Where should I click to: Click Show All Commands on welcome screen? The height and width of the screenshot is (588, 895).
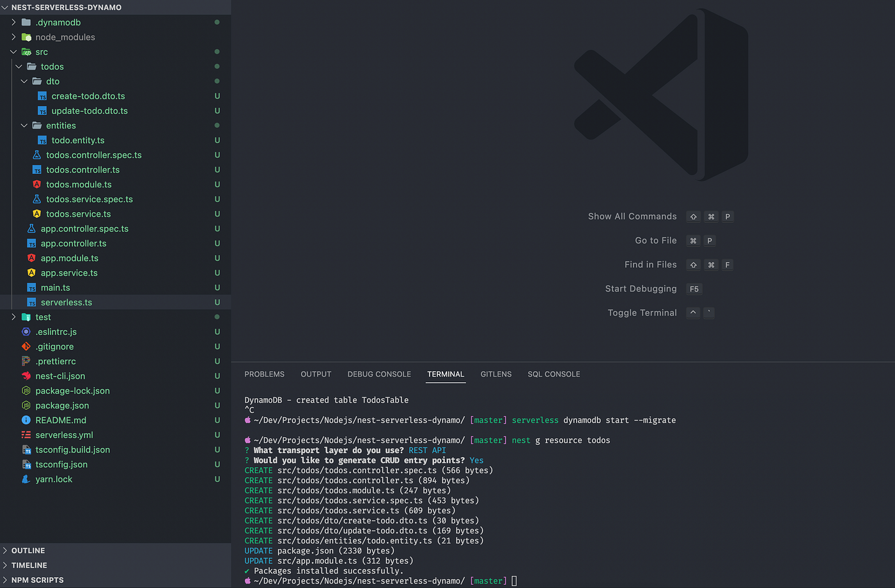point(632,217)
